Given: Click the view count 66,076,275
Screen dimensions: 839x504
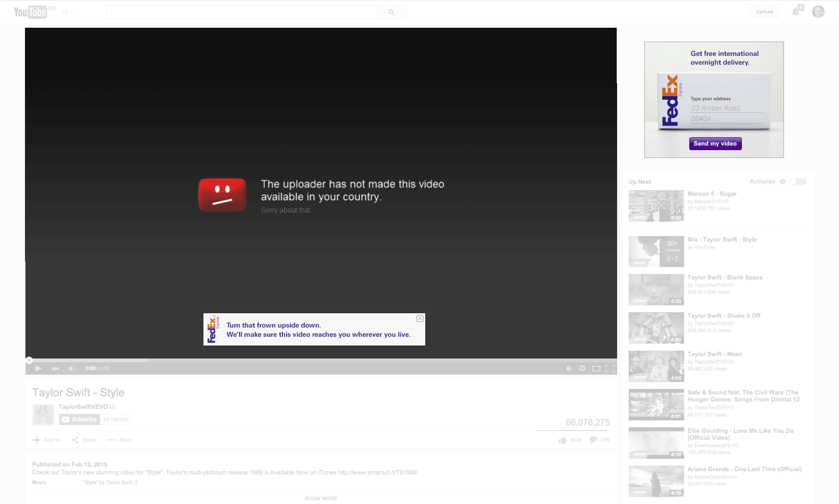Looking at the screenshot, I should click(x=588, y=422).
